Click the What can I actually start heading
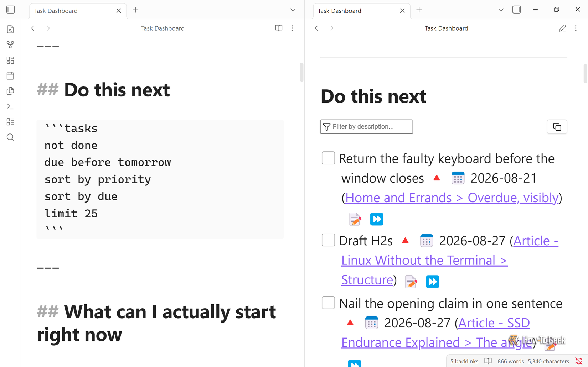 [156, 323]
